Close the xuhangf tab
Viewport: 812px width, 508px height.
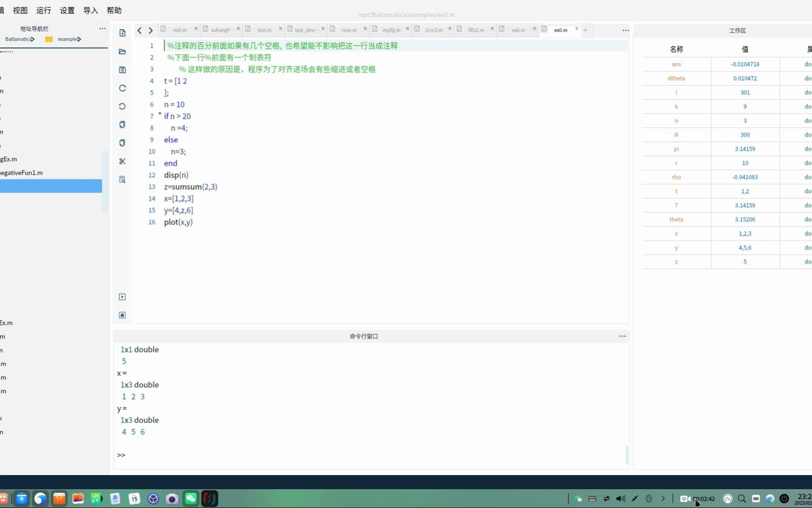click(238, 29)
